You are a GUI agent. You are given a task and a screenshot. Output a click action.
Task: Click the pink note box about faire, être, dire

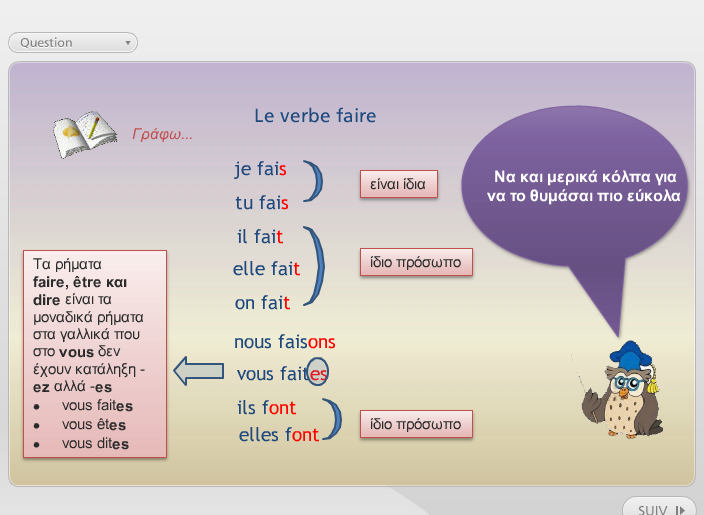click(95, 354)
